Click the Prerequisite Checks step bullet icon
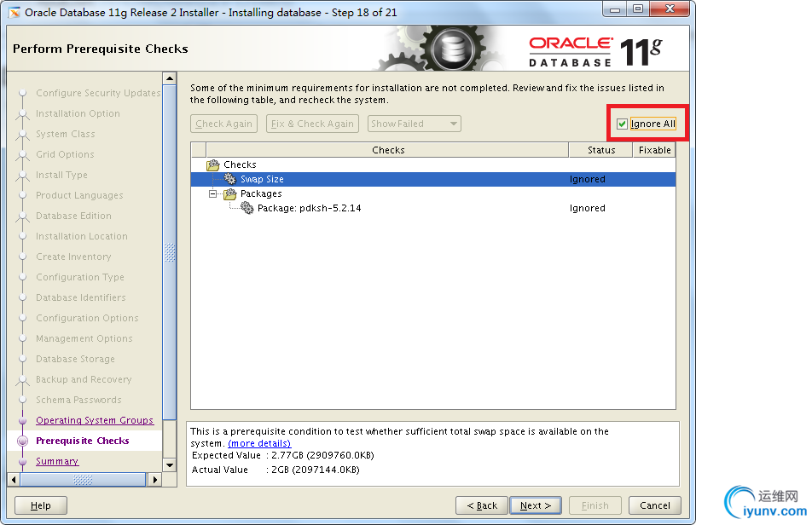The image size is (812, 525). pos(22,441)
